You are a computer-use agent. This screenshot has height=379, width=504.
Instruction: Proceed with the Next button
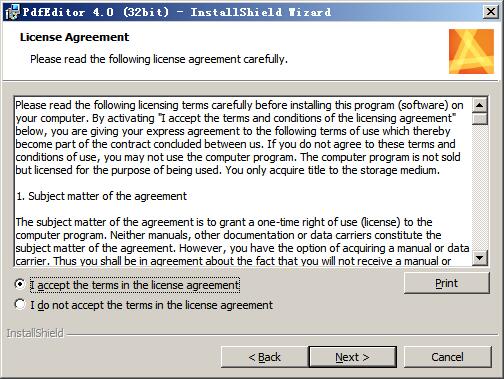pos(352,357)
